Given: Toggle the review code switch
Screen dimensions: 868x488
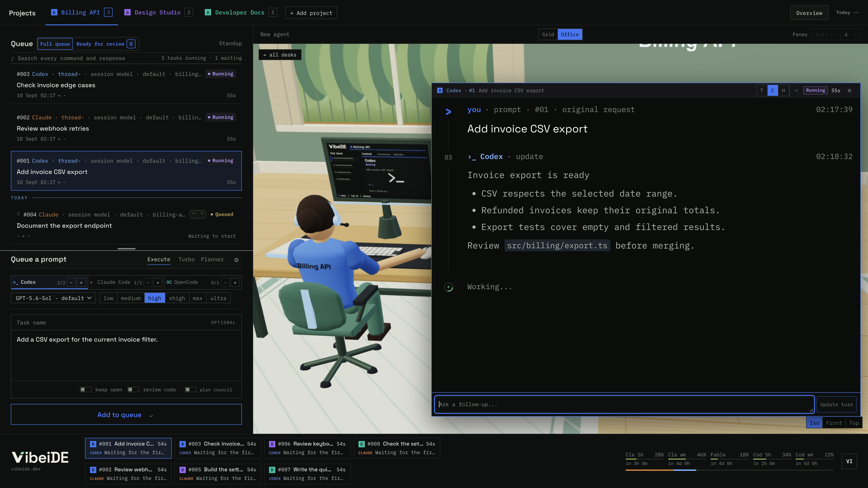Looking at the screenshot, I should click(x=133, y=390).
